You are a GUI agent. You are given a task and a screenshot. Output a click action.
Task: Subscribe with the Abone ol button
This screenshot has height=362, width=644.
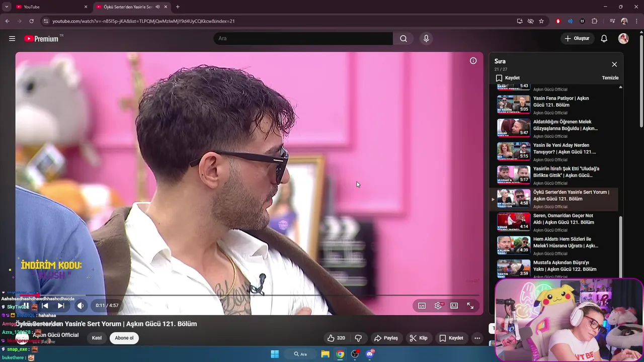(x=124, y=338)
